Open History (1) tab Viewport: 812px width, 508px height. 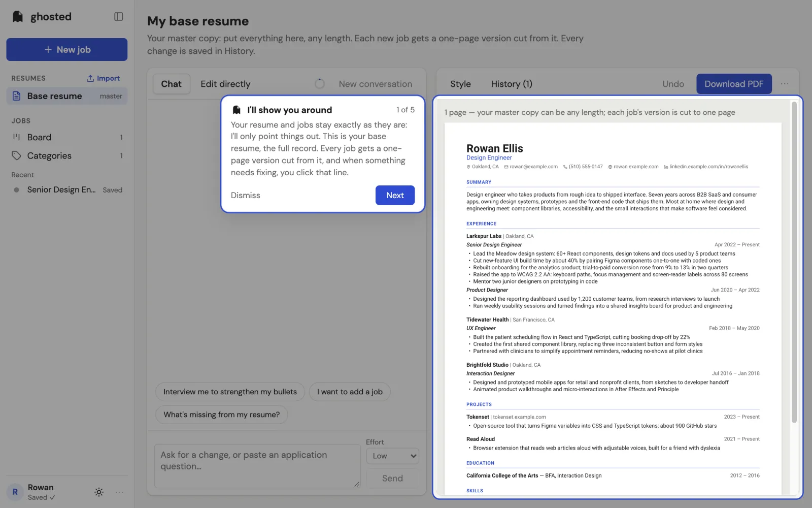(512, 84)
